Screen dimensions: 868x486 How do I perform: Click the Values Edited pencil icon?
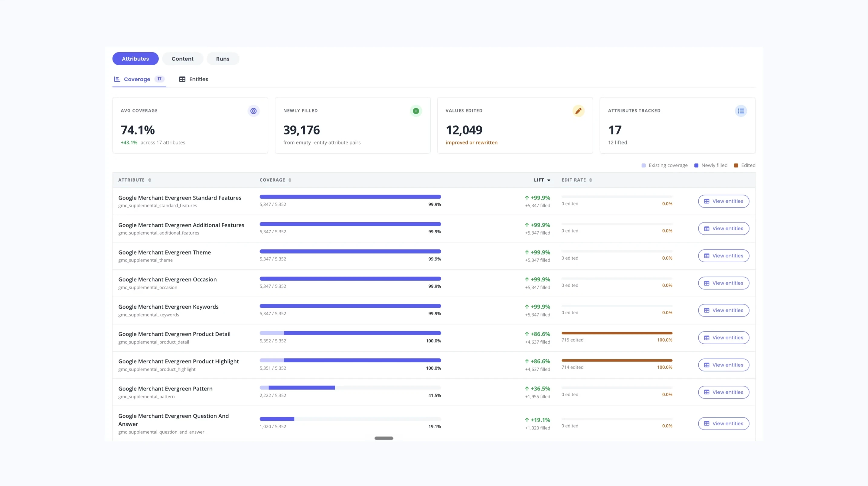[x=578, y=111]
